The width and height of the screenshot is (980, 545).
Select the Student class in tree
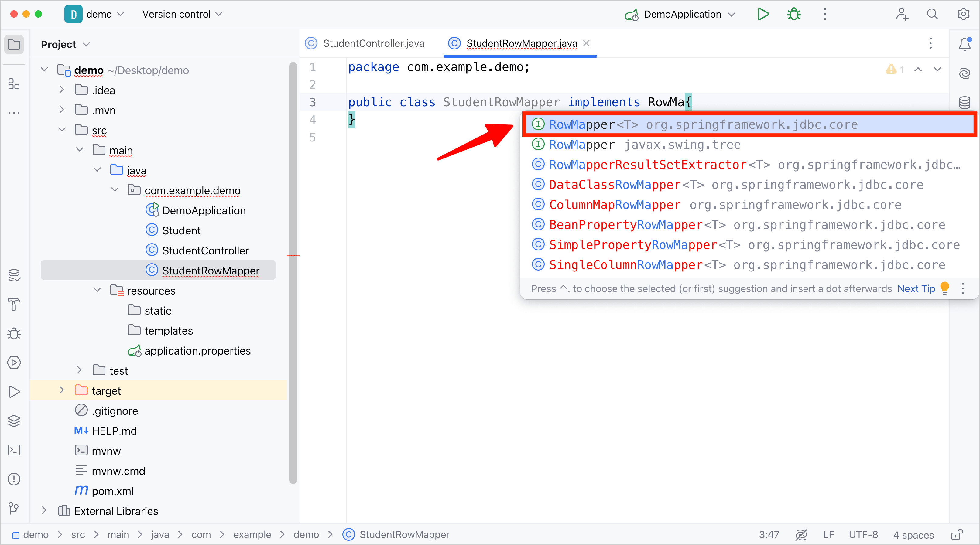(173, 230)
